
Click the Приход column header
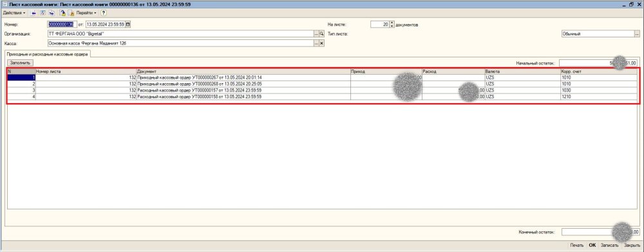[x=386, y=72]
